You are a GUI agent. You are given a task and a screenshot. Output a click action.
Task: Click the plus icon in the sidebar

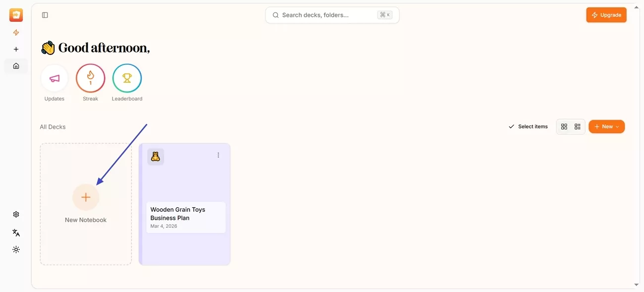(x=16, y=49)
